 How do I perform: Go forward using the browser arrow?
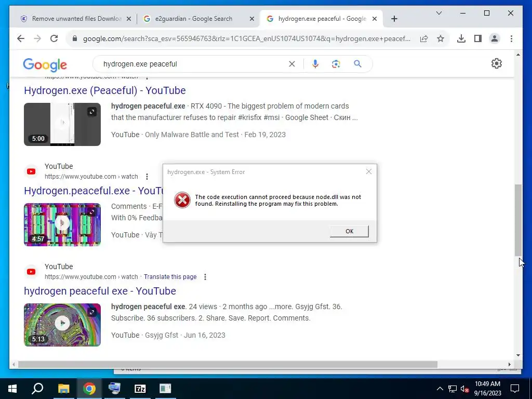click(x=37, y=38)
